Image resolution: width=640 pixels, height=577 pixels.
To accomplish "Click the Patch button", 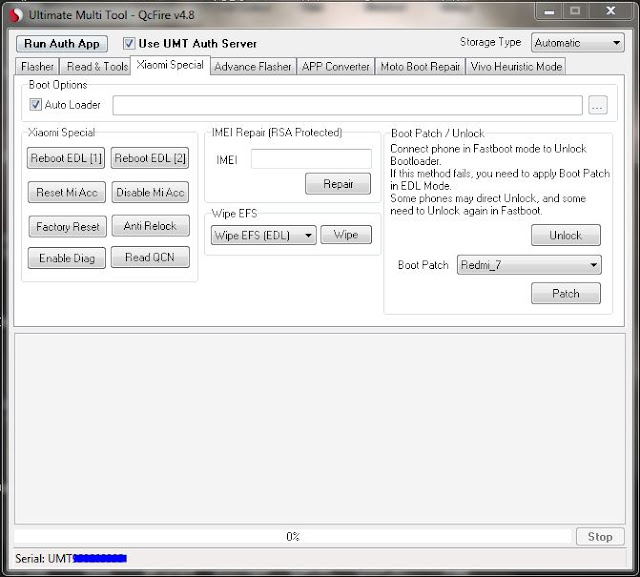I will [566, 293].
